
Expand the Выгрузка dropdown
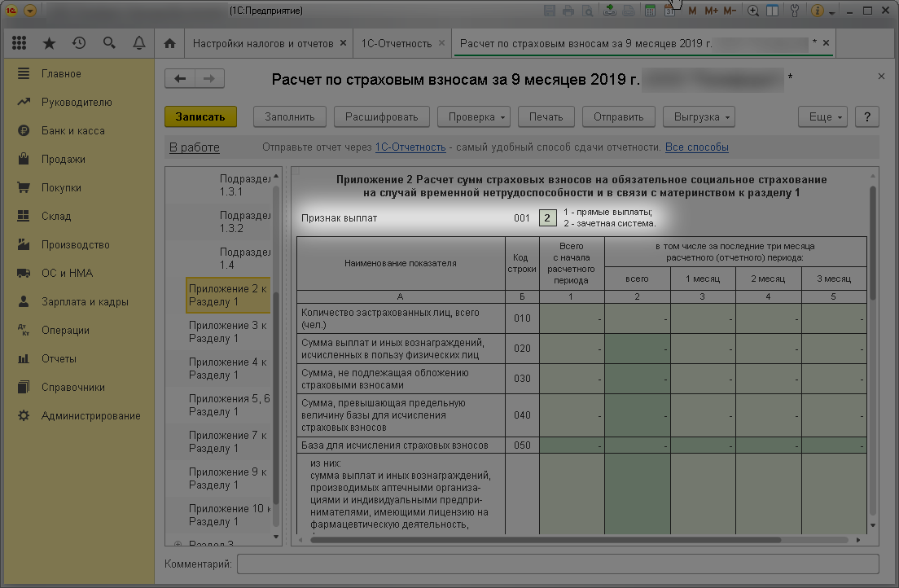click(699, 117)
